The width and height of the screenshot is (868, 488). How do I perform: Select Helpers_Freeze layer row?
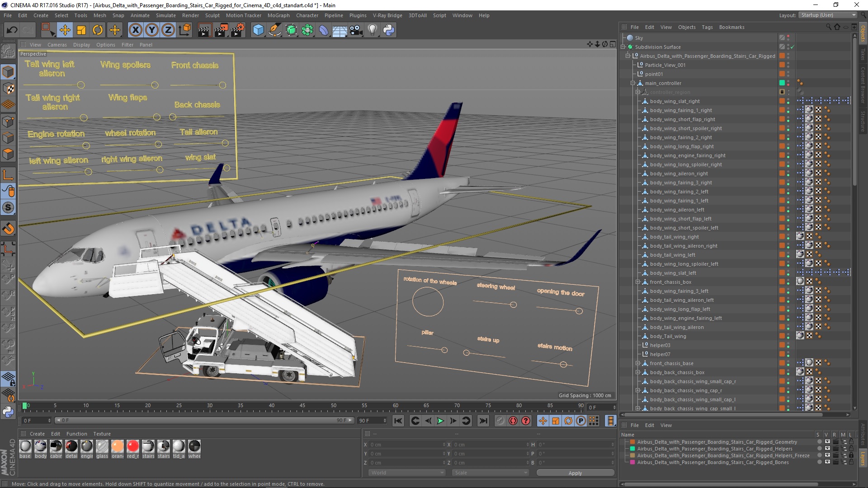click(x=723, y=455)
